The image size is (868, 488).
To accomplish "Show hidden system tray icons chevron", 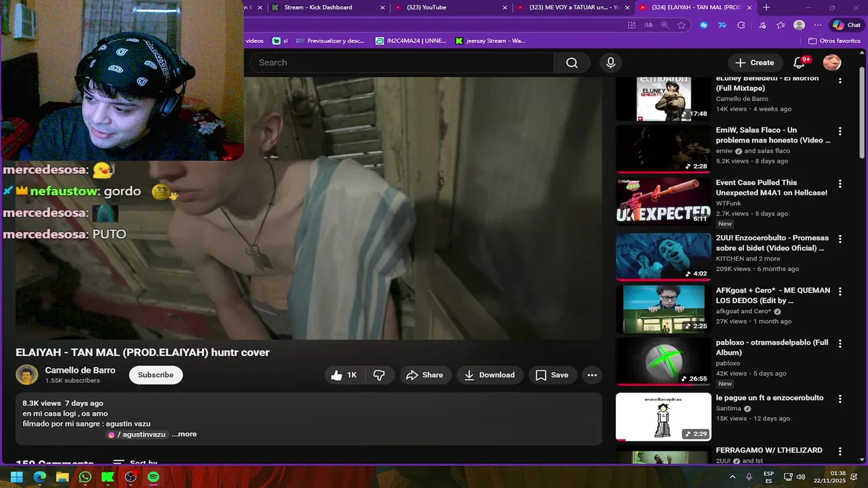I will (732, 477).
